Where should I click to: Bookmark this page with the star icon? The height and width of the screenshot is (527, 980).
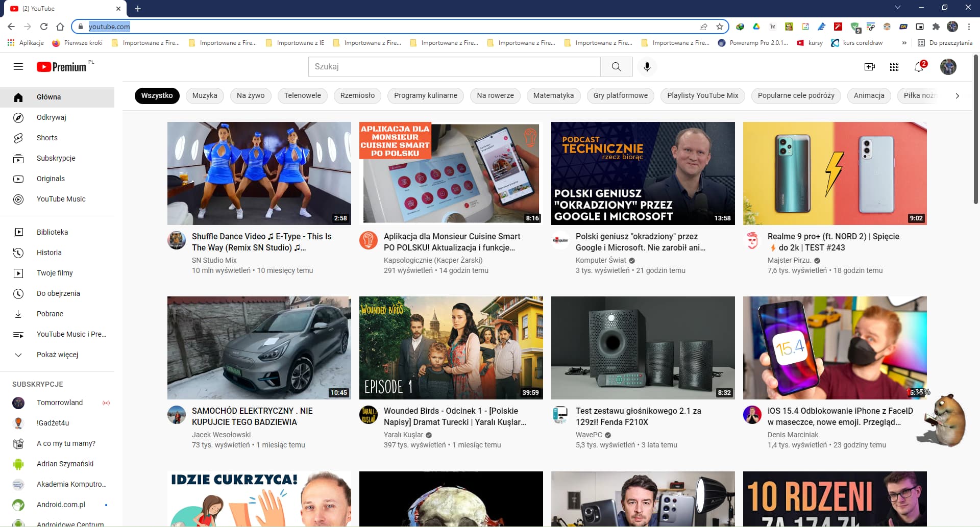coord(720,27)
